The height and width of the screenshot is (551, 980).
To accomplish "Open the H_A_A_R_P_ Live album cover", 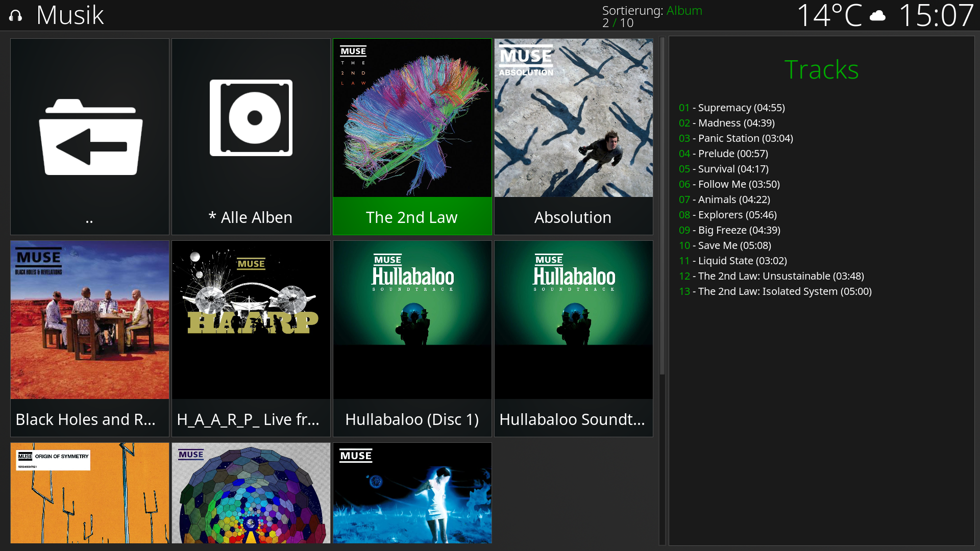I will tap(251, 320).
